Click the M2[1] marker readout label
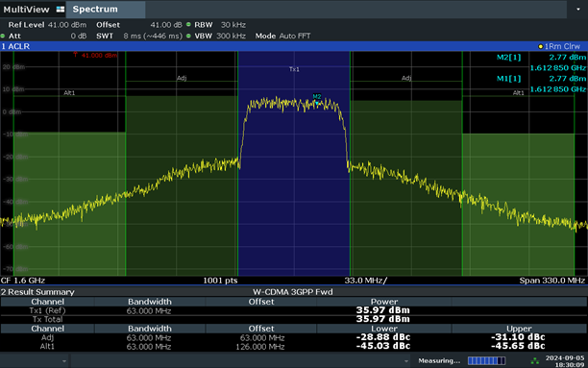588x368 pixels. (x=508, y=58)
